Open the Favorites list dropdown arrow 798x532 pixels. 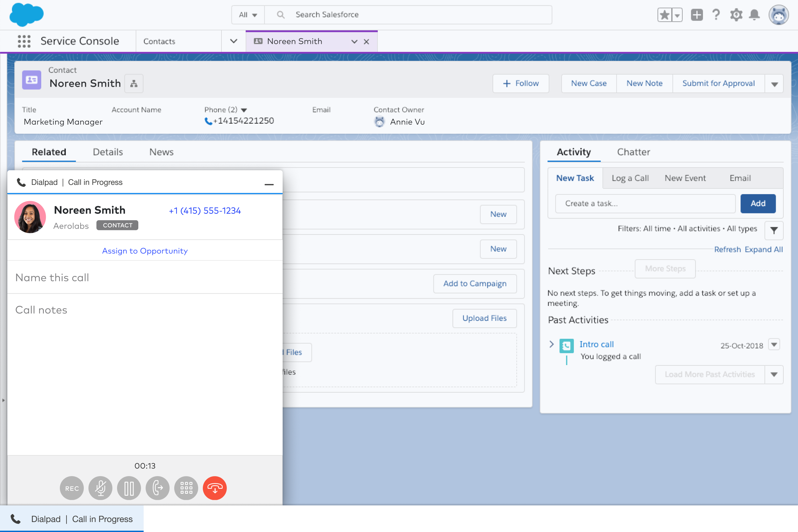pos(677,15)
